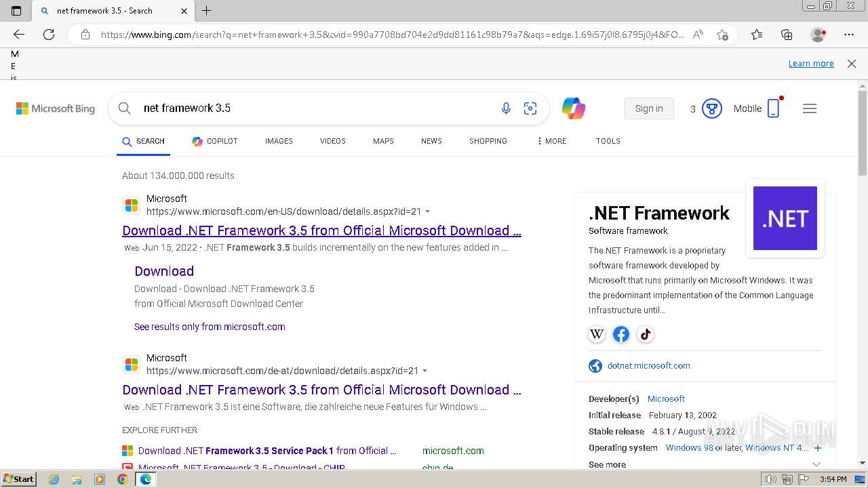See results only from microsoft.com

click(x=210, y=327)
